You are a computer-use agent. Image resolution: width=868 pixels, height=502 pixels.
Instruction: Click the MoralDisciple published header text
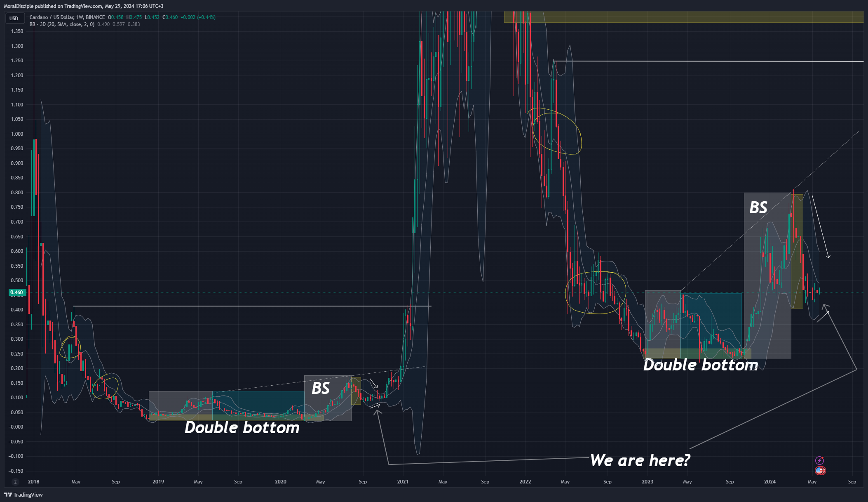84,6
